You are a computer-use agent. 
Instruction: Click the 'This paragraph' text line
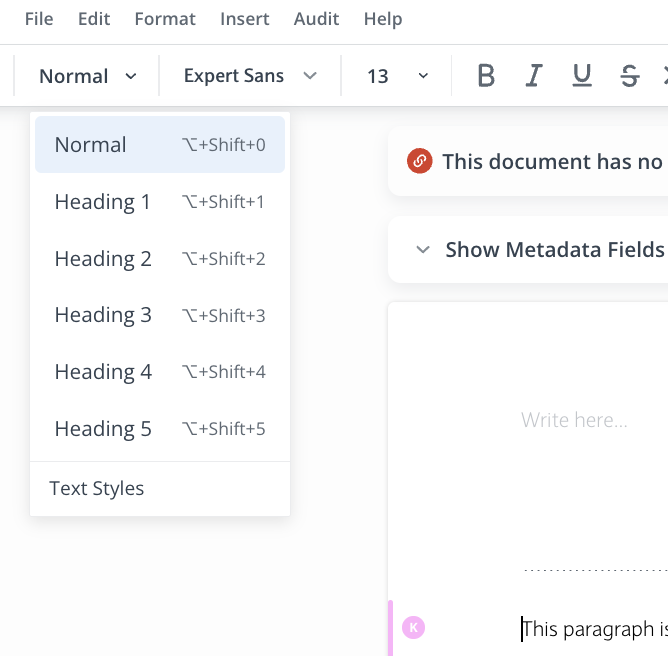point(595,629)
